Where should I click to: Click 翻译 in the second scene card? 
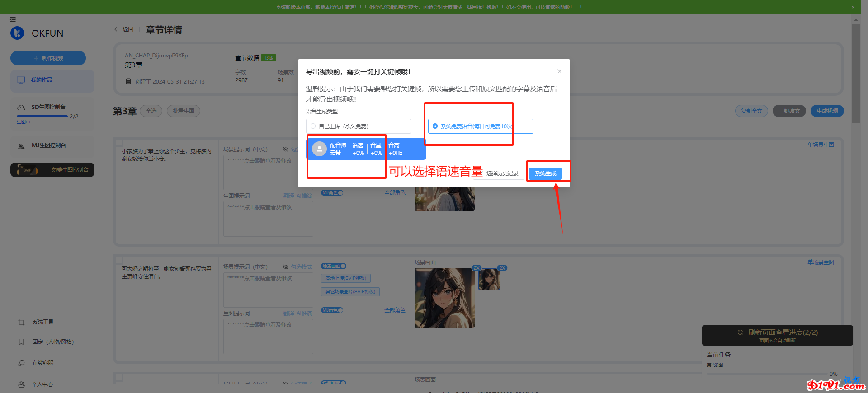(289, 313)
